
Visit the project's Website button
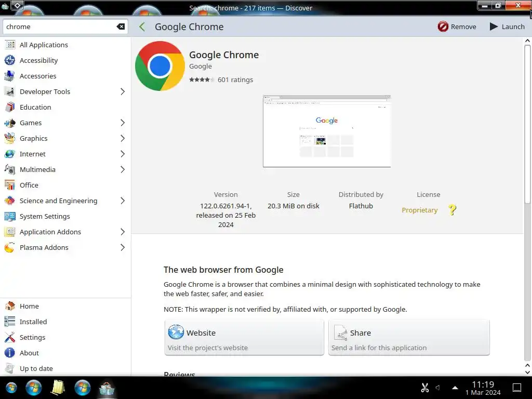(x=244, y=338)
